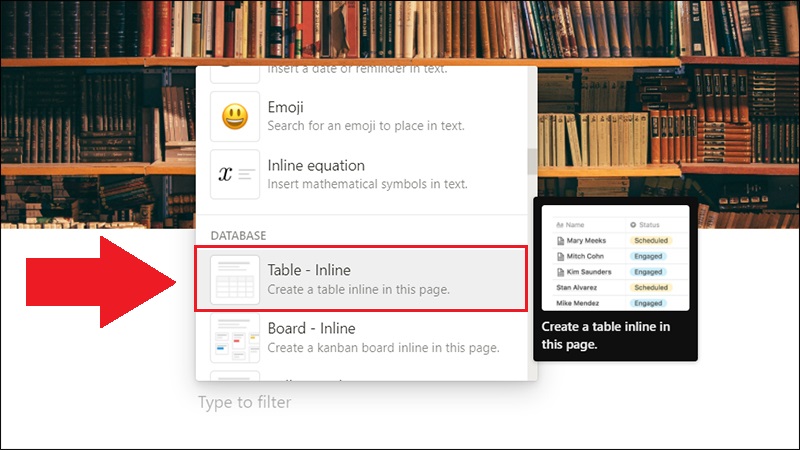Image resolution: width=800 pixels, height=450 pixels.
Task: Select Table - Inline database option
Action: (362, 279)
